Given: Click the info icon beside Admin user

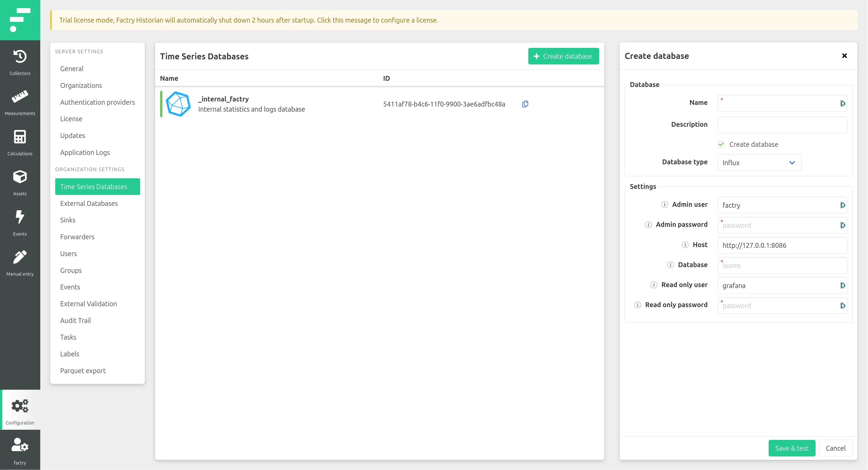Looking at the screenshot, I should 664,204.
